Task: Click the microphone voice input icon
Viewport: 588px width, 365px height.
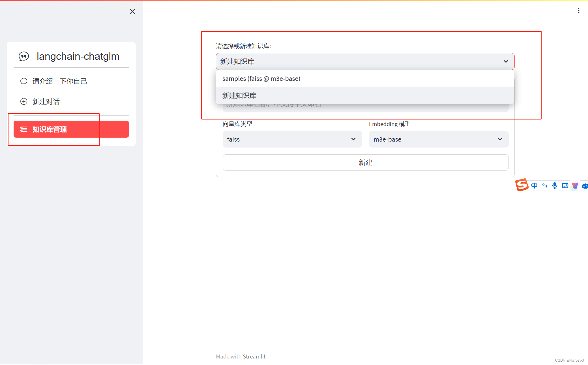Action: pyautogui.click(x=555, y=185)
